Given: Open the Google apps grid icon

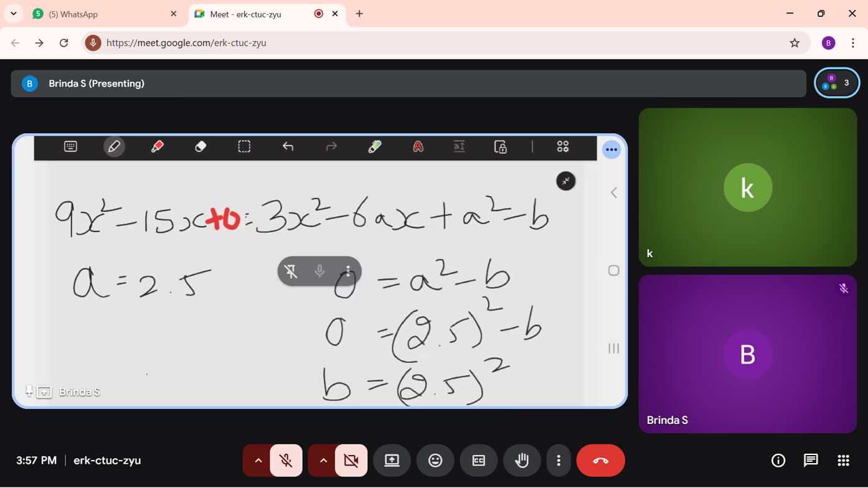Looking at the screenshot, I should (x=844, y=460).
